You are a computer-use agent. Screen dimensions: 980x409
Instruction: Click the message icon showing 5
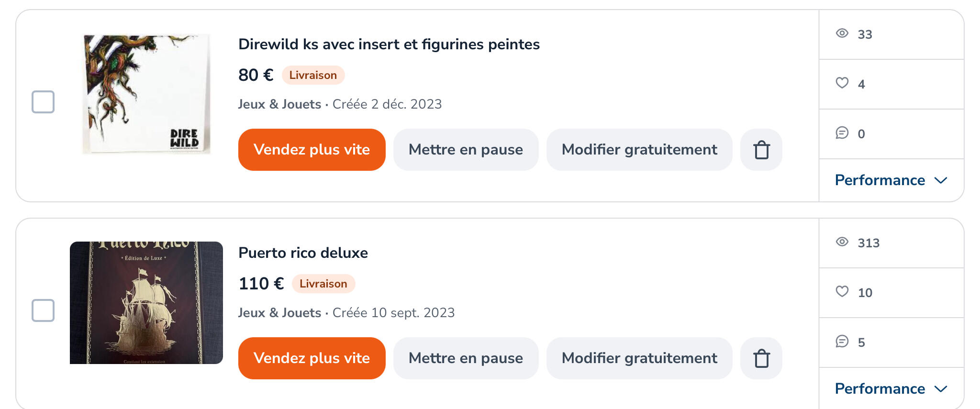[x=842, y=342]
